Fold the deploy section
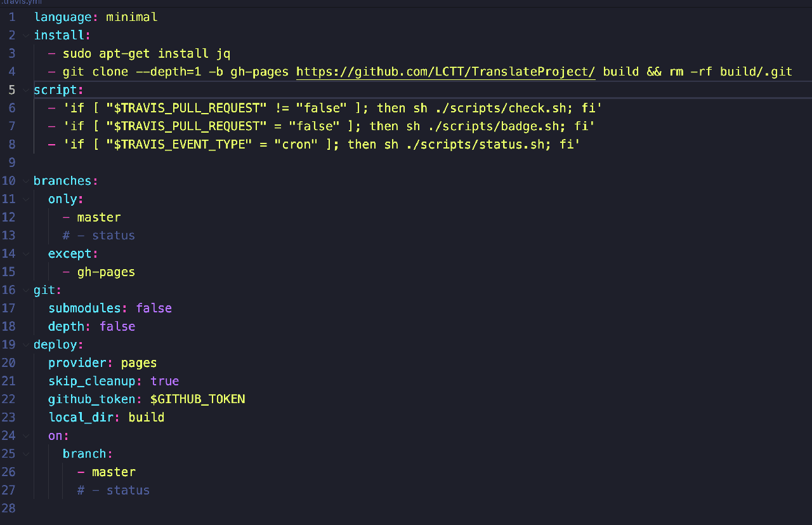 pos(25,345)
